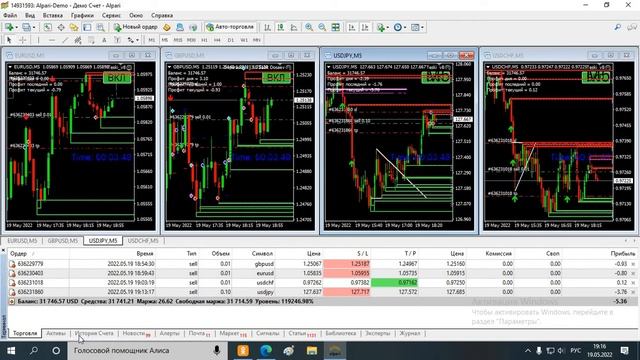Close the usdjpy order 636231860 row
This screenshot has height=360, width=640.
(x=633, y=292)
